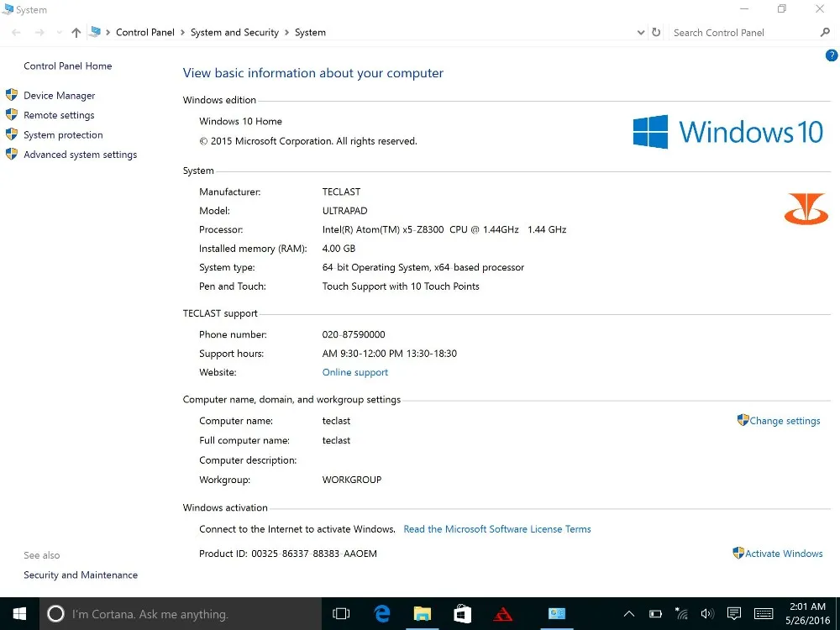
Task: Click the Windows 10 Home edition text
Action: pos(240,121)
